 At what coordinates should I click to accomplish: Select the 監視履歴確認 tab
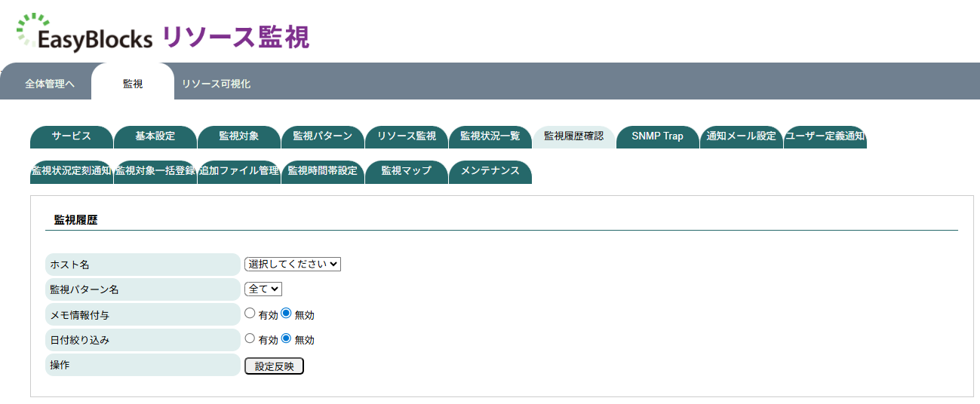[574, 136]
